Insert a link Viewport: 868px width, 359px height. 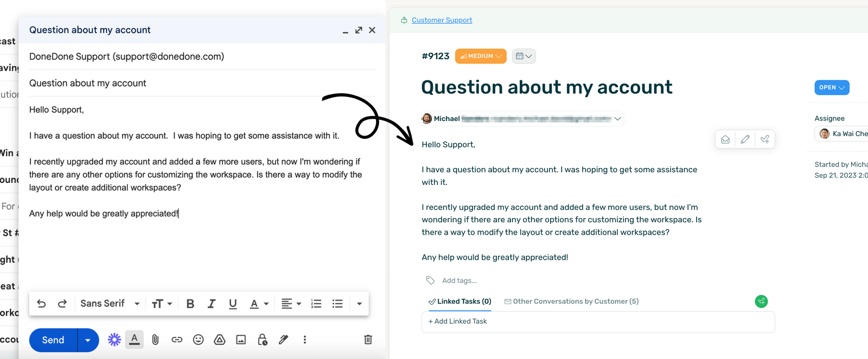(x=177, y=339)
